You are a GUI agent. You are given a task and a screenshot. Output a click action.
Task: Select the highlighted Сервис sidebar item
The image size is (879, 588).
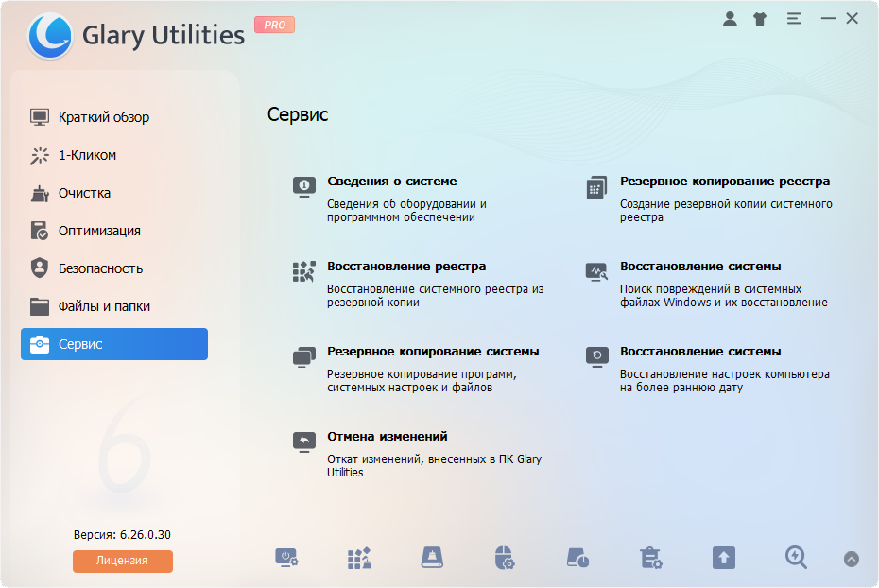coord(114,344)
